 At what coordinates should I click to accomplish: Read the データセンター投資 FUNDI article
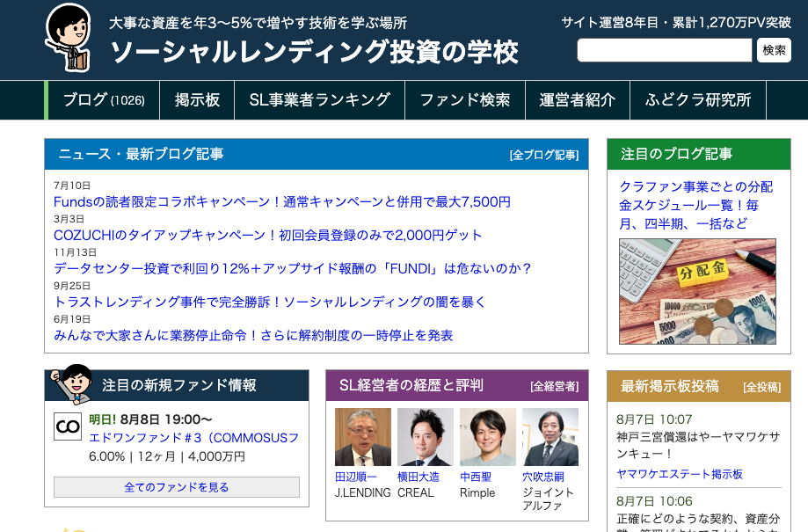292,268
